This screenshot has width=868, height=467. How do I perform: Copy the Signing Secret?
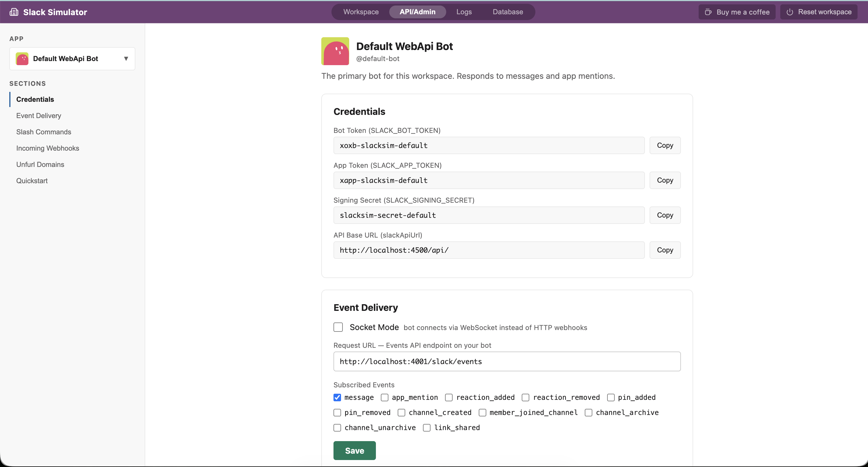665,215
